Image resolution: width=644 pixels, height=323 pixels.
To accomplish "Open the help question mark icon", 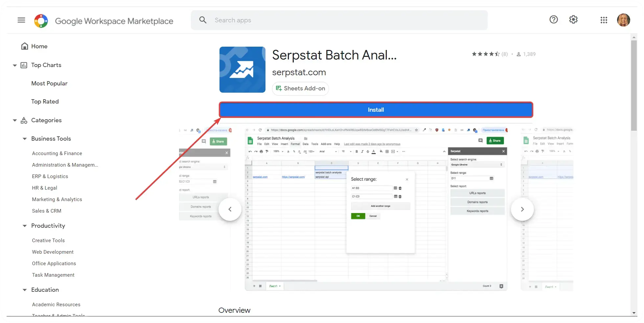I will point(554,20).
